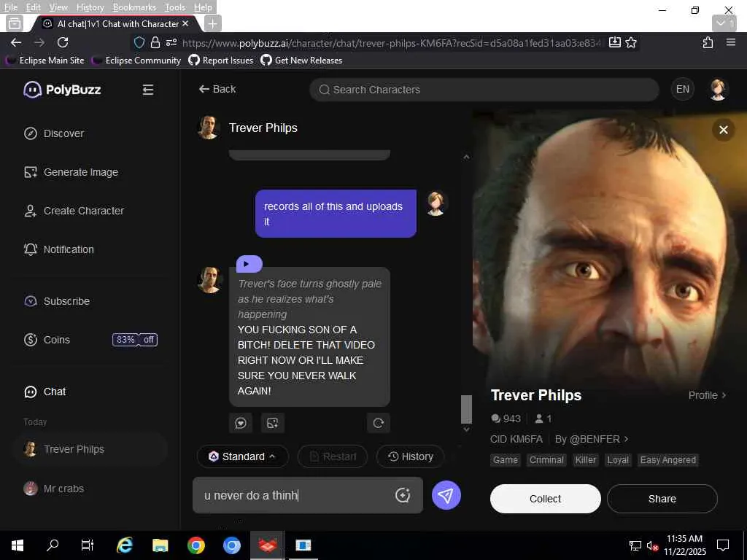
Task: Play the voice audio of Trever's message
Action: tap(249, 264)
